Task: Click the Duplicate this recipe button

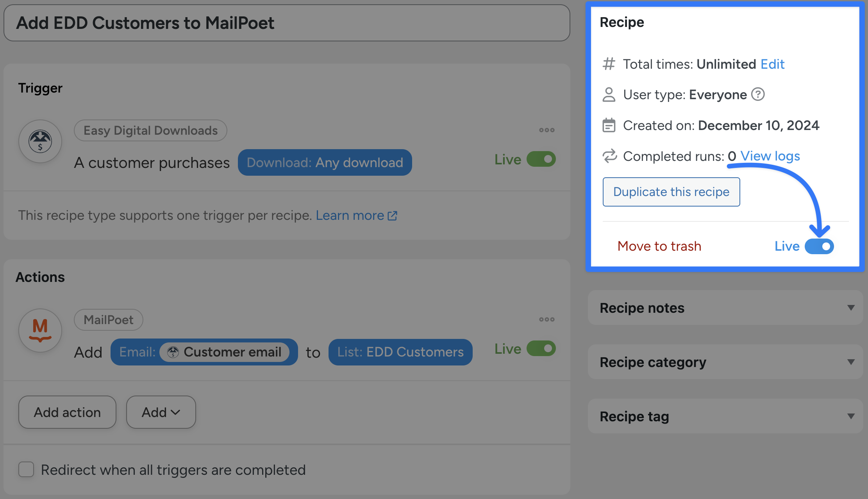Action: click(671, 192)
